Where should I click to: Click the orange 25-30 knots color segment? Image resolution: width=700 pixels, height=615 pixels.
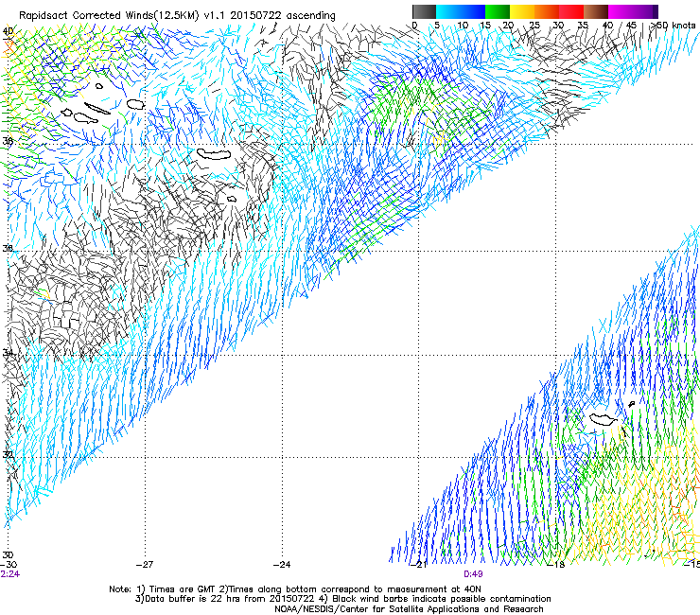547,11
